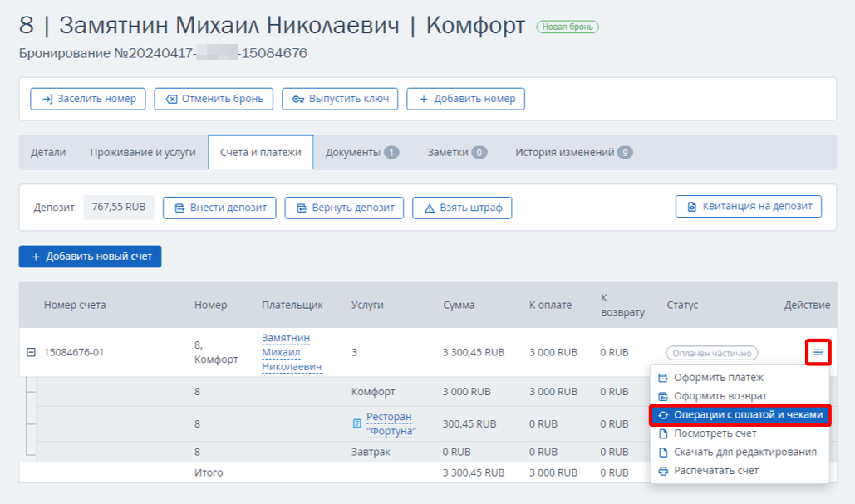Click "Добавить номер" button
The image size is (855, 504).
coord(465,99)
